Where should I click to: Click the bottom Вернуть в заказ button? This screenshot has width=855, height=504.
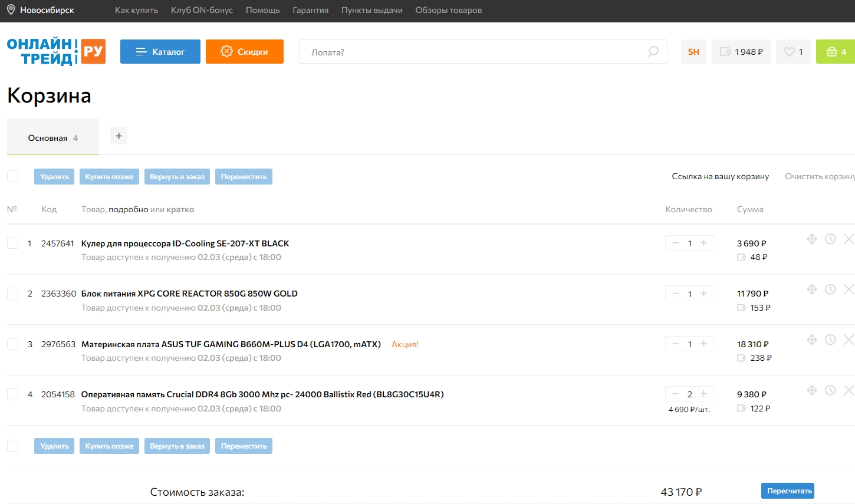(x=177, y=446)
